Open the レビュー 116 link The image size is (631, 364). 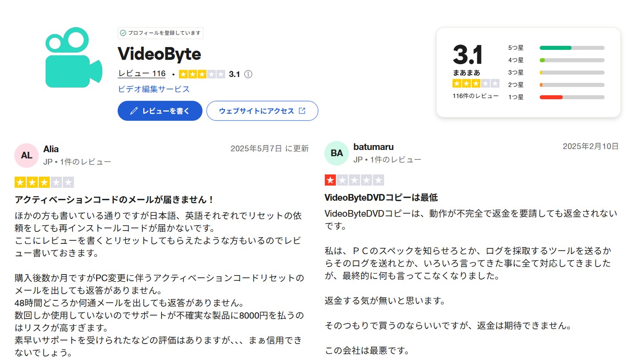pyautogui.click(x=142, y=74)
